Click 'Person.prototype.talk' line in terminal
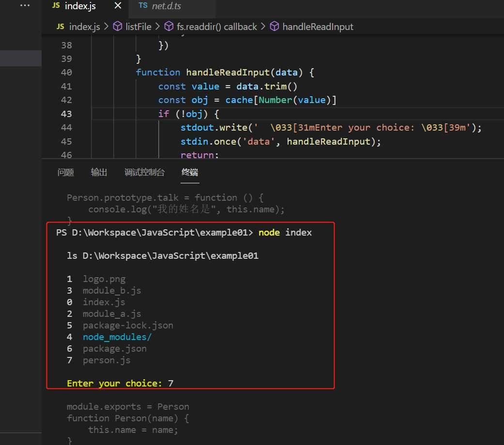This screenshot has width=504, height=445. click(x=165, y=198)
